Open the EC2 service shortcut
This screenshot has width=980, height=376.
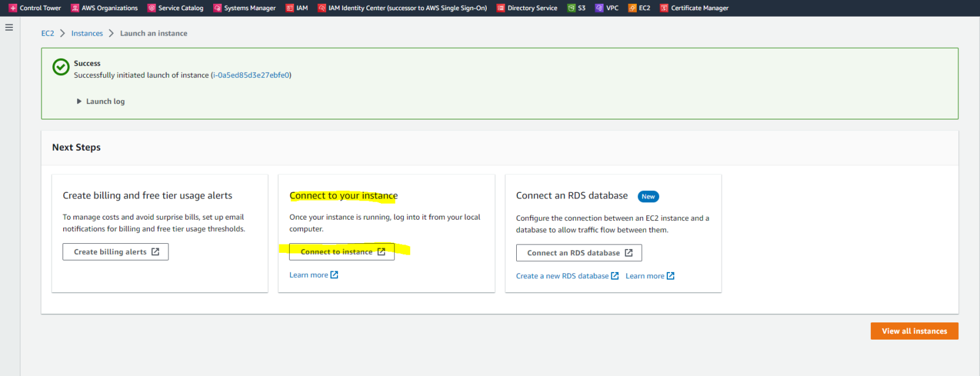click(639, 8)
